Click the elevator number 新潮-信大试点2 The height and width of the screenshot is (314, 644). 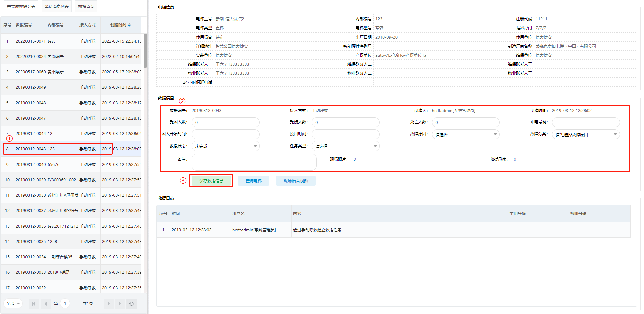(x=230, y=19)
